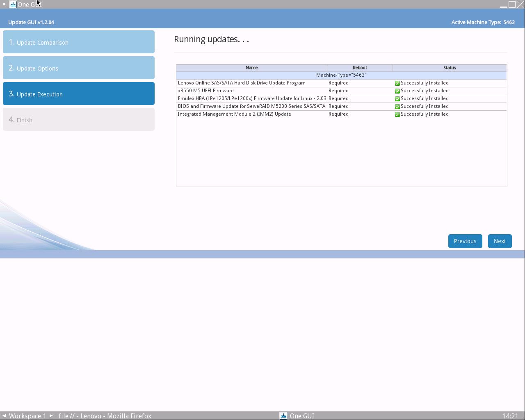This screenshot has width=525, height=420.
Task: Click the green check icon for ServeRAID M5200 row
Action: click(x=397, y=107)
